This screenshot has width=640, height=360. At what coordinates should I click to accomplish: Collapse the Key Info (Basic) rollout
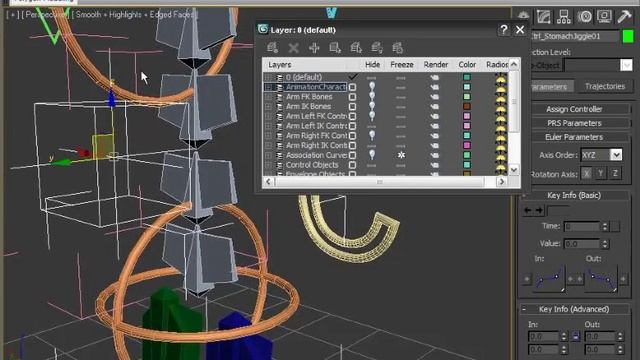(524, 196)
